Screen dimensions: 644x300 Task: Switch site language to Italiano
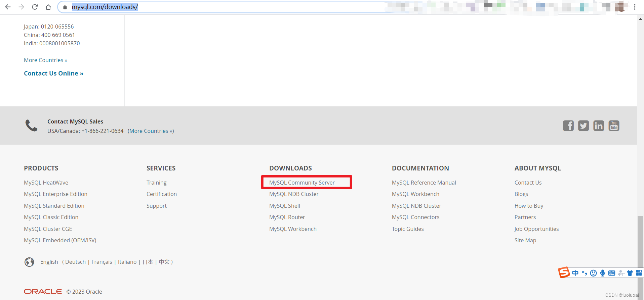[127, 262]
